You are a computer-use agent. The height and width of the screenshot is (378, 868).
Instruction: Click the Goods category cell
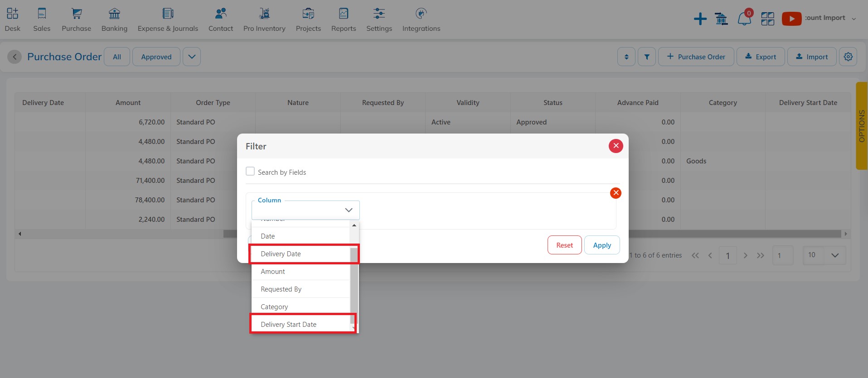pyautogui.click(x=723, y=161)
